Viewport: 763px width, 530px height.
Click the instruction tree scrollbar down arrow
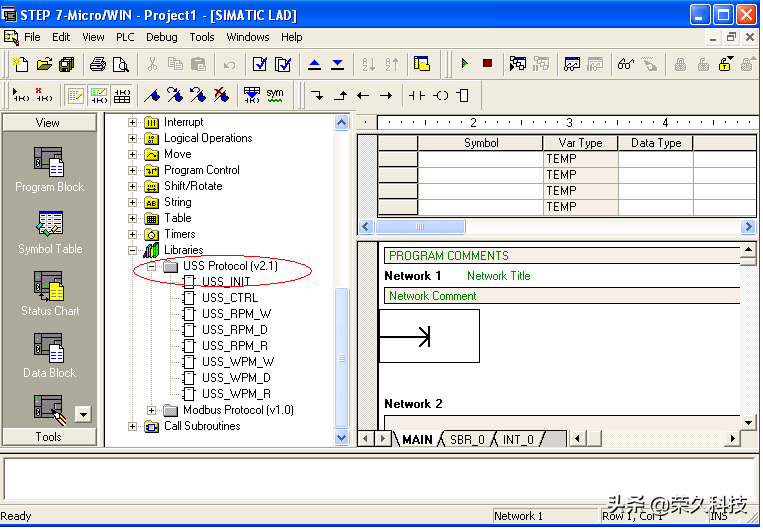[342, 438]
